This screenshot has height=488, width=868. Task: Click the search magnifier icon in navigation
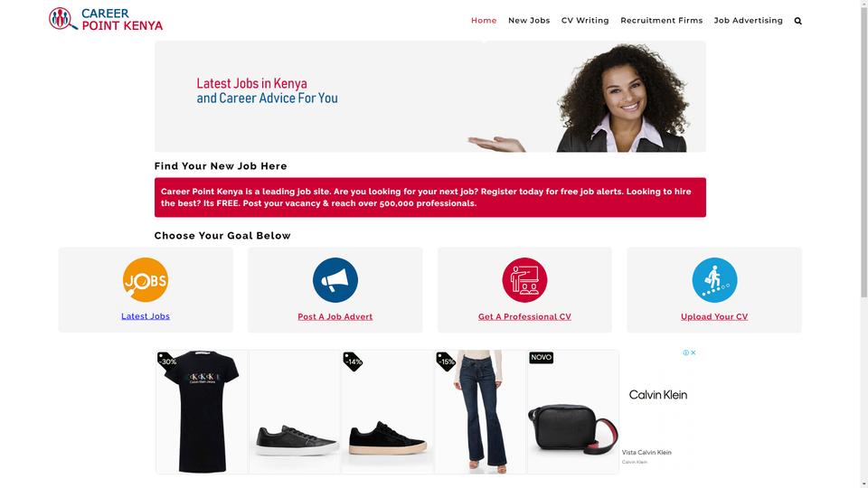point(797,21)
